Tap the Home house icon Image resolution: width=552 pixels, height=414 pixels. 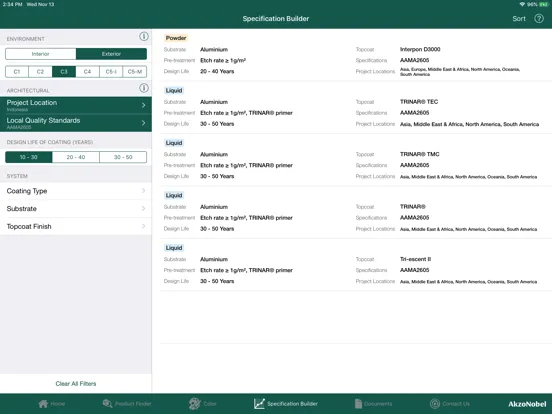(43, 403)
